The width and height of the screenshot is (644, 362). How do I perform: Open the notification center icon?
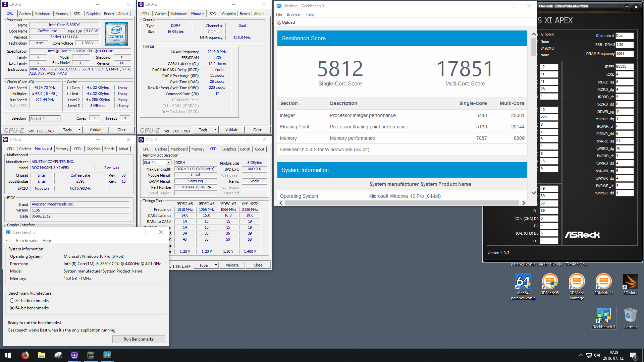pos(633,355)
